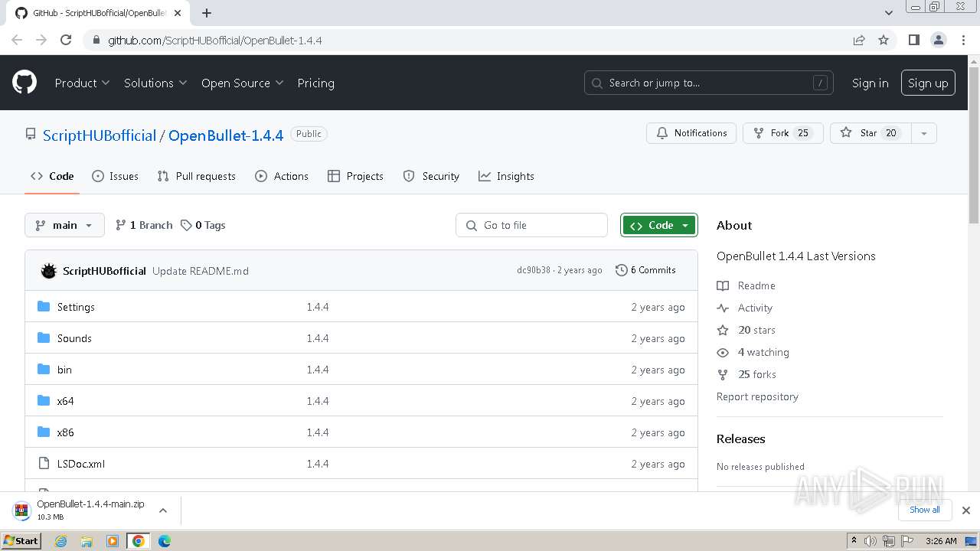Open the LSDoc.xml file

[80, 464]
